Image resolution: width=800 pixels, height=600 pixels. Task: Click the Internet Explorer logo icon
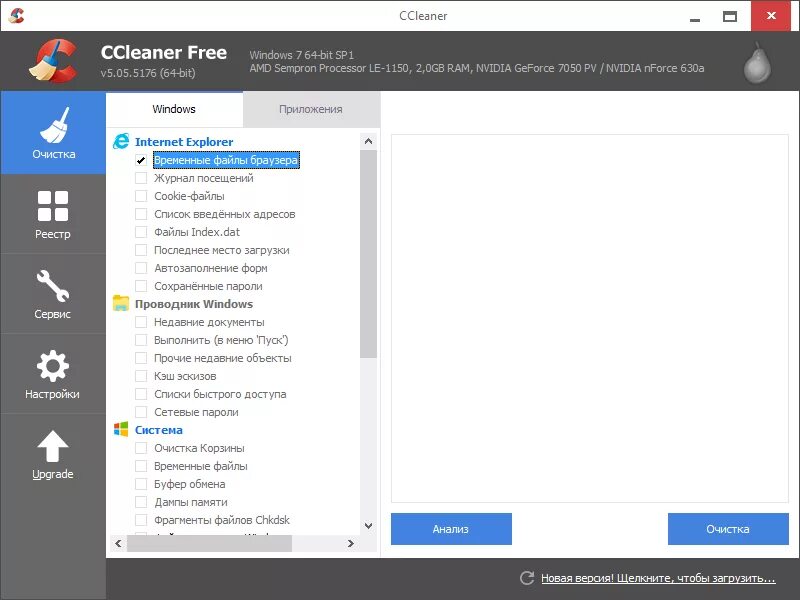[x=121, y=141]
